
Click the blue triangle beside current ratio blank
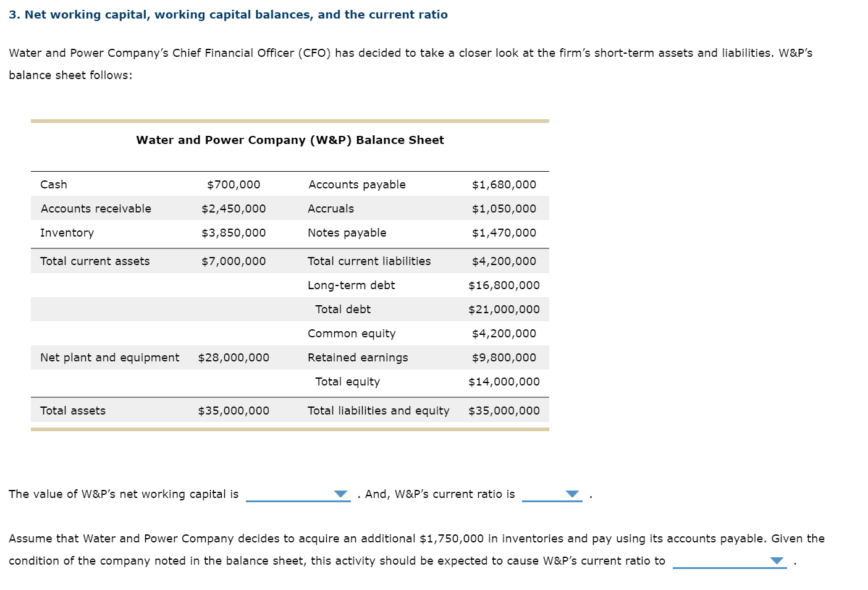(570, 494)
